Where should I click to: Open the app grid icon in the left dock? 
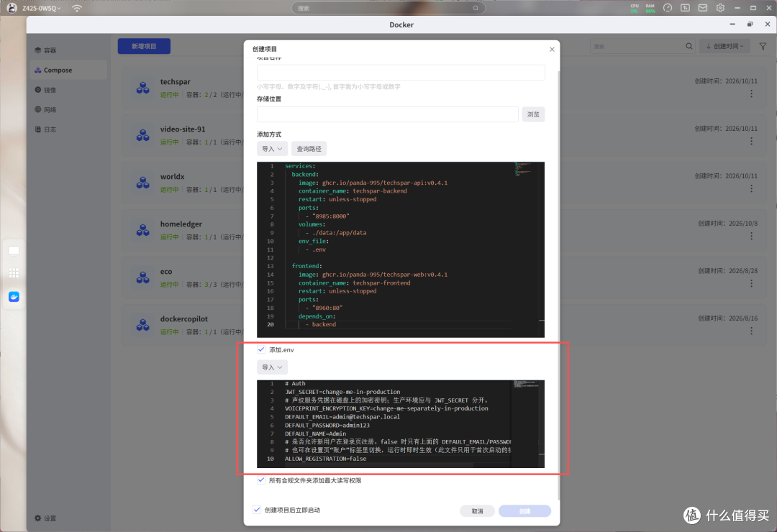(14, 273)
